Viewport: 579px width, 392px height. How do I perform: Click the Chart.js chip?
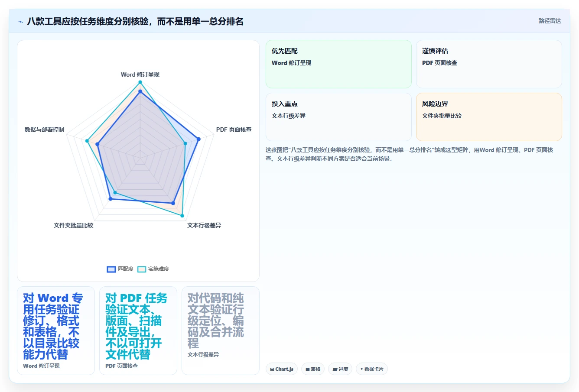282,369
